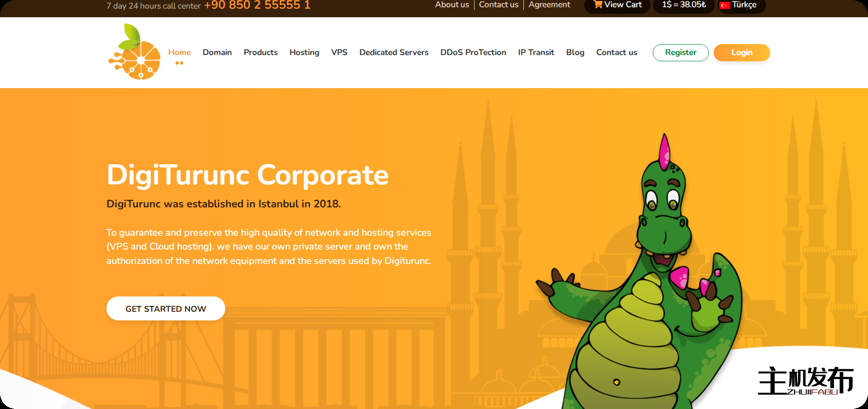Click the call center phone number

[x=257, y=5]
